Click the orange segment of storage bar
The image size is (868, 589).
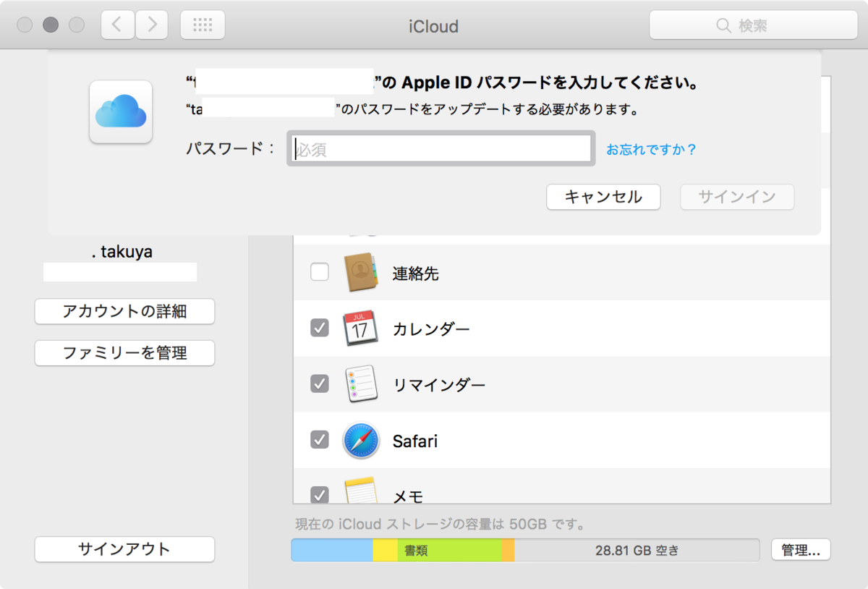[x=508, y=550]
